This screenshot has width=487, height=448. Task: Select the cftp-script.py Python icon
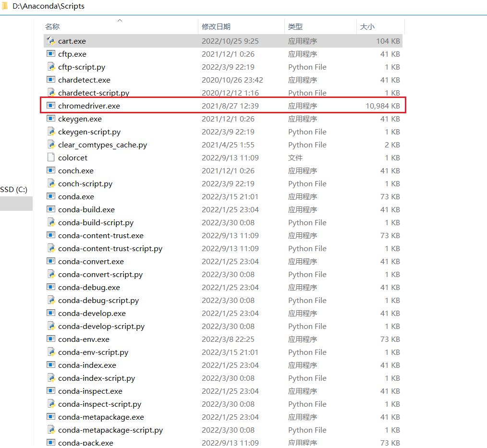51,67
